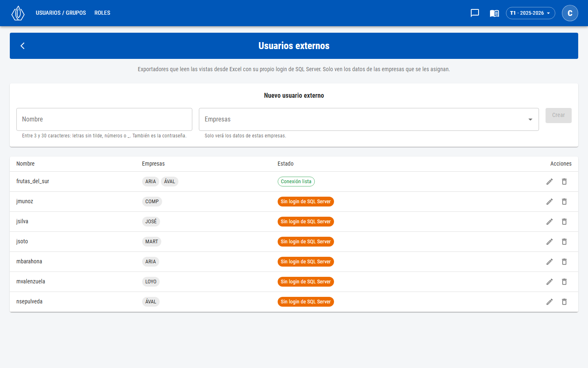
Task: Click the COMP company chip for jmunoz
Action: pos(152,202)
